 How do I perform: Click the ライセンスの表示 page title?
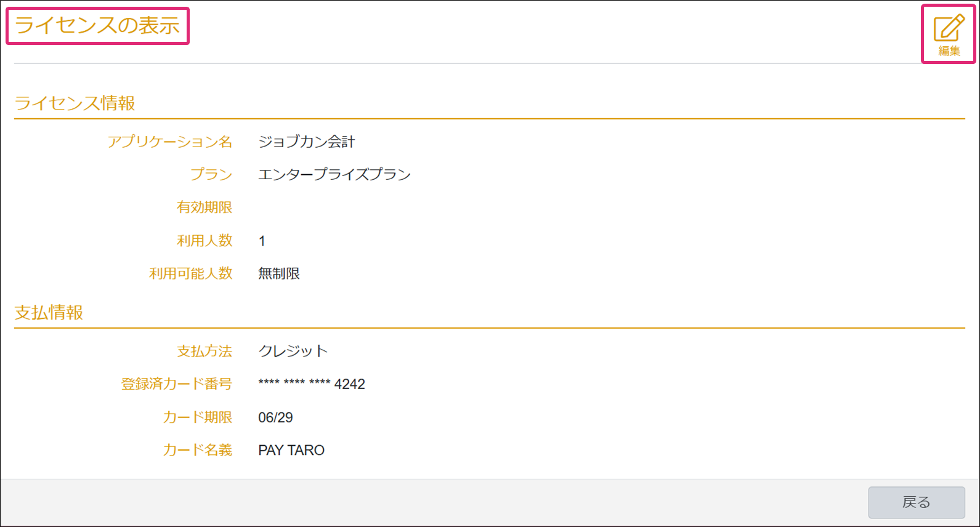click(x=97, y=26)
